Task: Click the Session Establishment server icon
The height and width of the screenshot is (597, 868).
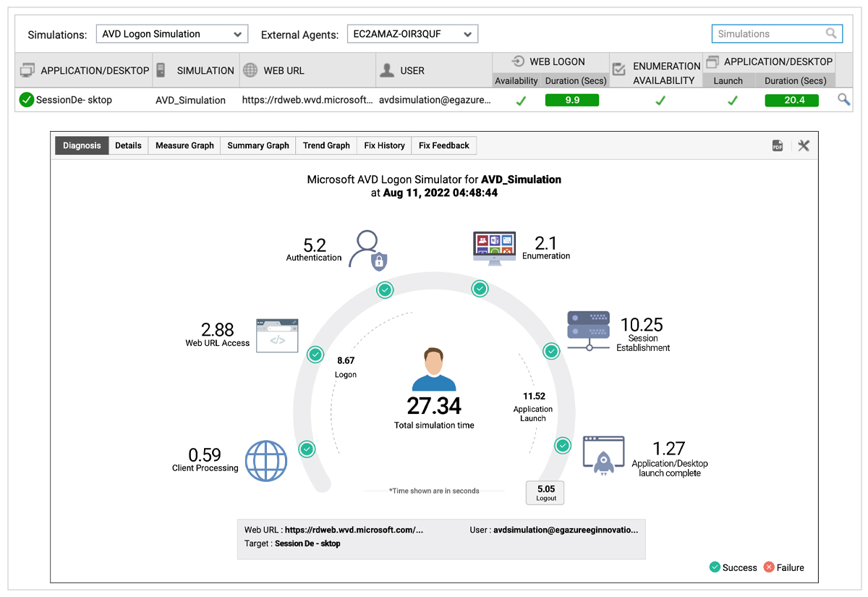Action: tap(589, 331)
